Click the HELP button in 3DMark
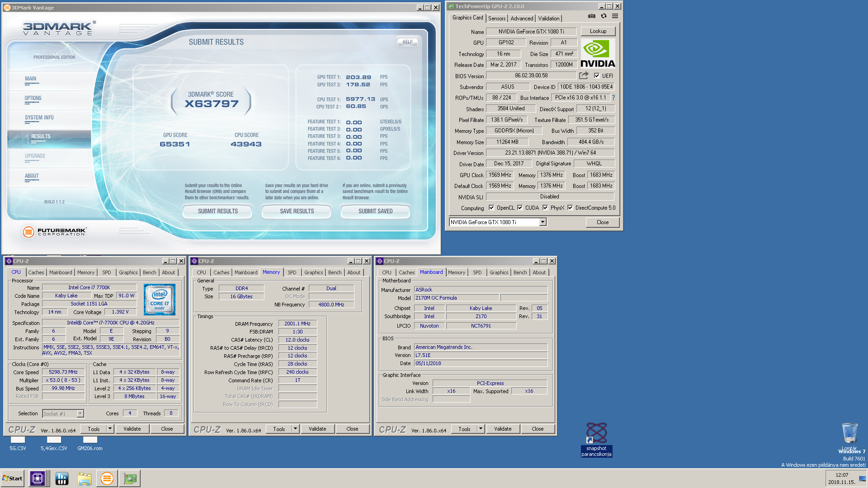 tap(407, 42)
